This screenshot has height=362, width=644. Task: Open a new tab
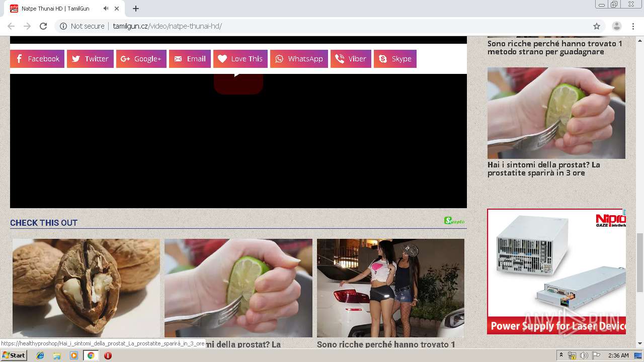coord(136,9)
